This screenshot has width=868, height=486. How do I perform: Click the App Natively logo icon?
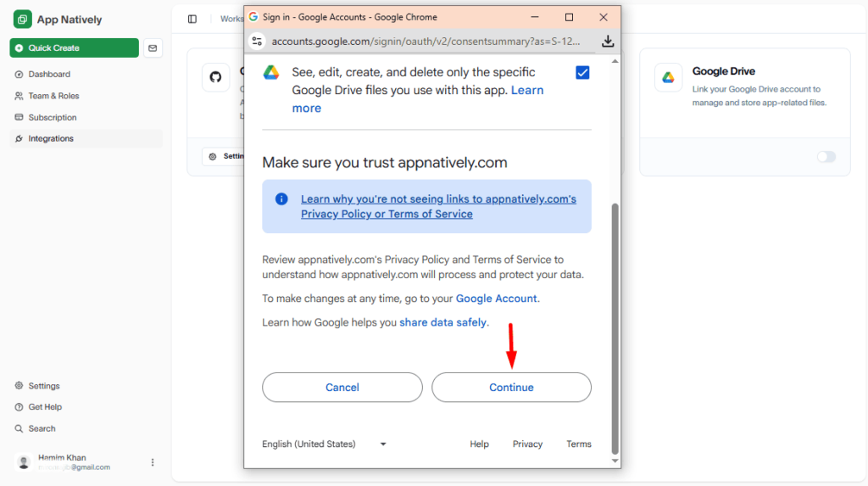(22, 20)
